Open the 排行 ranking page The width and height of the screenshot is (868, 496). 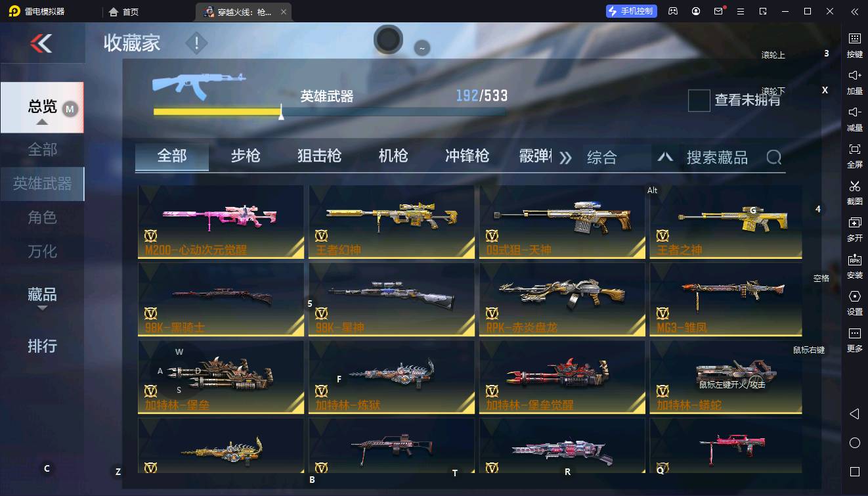click(x=42, y=346)
